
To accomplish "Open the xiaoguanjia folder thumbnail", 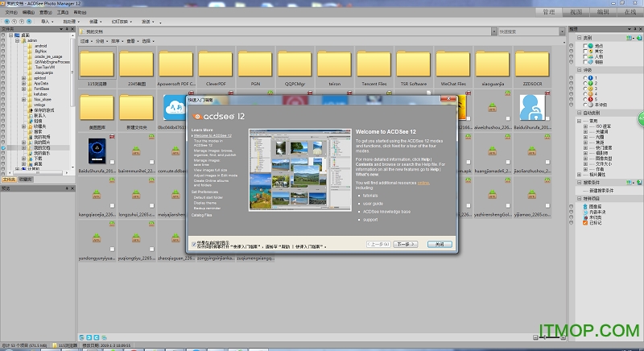I will pyautogui.click(x=493, y=64).
